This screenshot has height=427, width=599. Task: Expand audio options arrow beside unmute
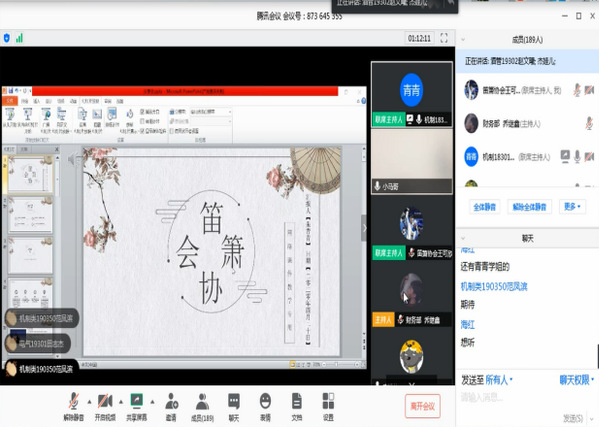click(89, 402)
